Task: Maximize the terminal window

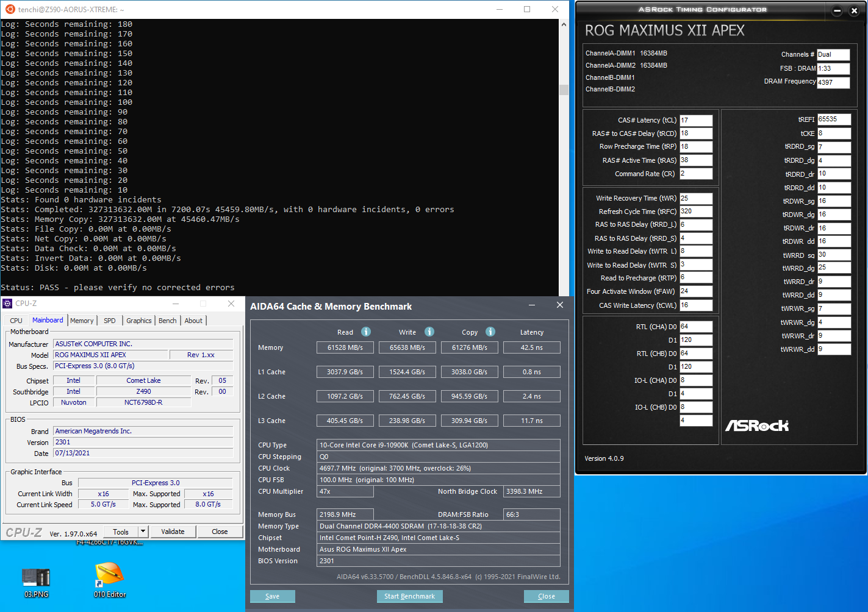Action: click(527, 9)
